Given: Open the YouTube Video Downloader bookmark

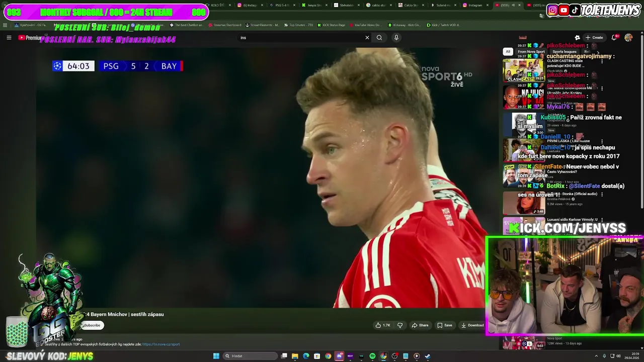Looking at the screenshot, I should click(365, 25).
